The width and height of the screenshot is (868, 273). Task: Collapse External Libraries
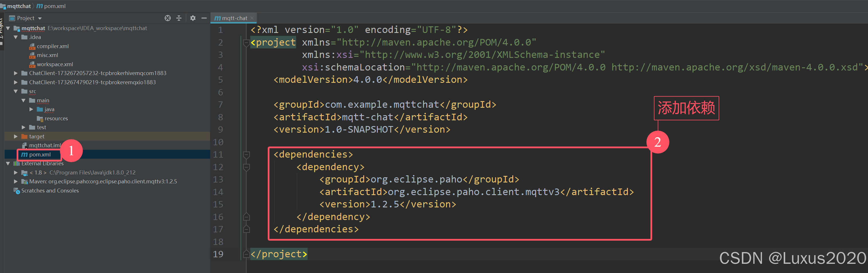tap(8, 163)
